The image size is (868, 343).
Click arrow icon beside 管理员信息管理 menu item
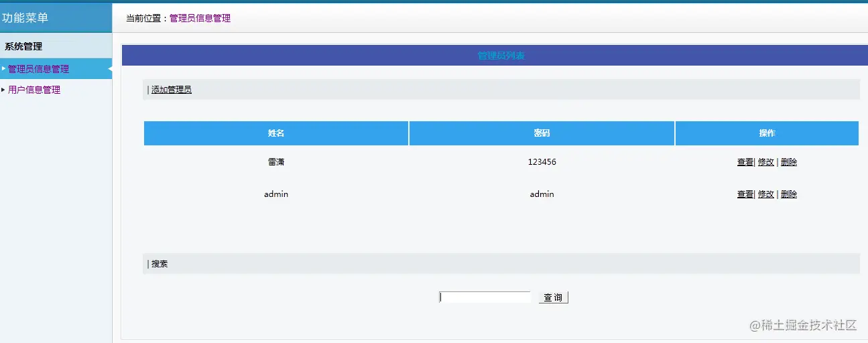(3, 68)
